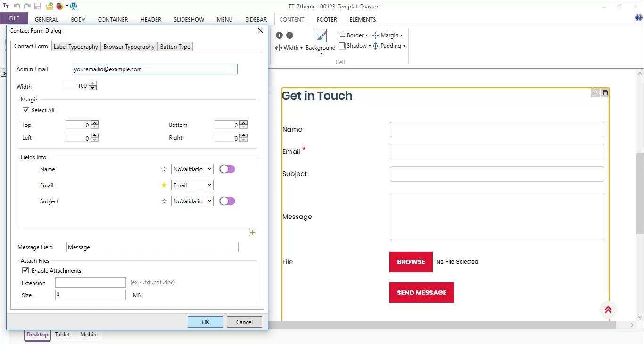The width and height of the screenshot is (644, 344).
Task: Click the Width stepper up arrow
Action: pos(92,83)
